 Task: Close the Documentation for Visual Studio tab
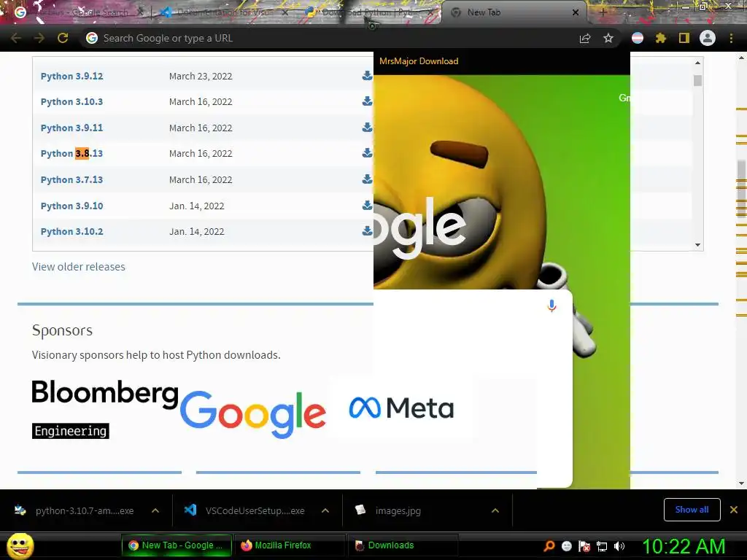[x=285, y=12]
